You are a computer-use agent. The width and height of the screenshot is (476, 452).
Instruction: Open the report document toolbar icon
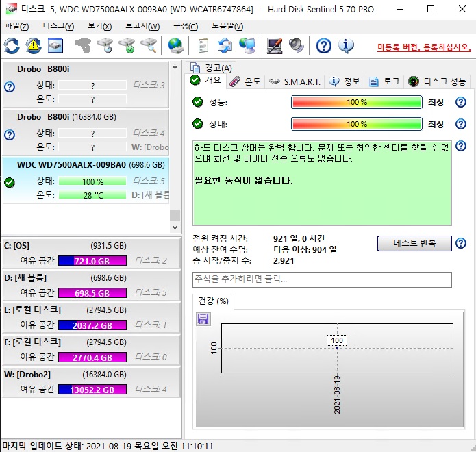click(x=203, y=46)
